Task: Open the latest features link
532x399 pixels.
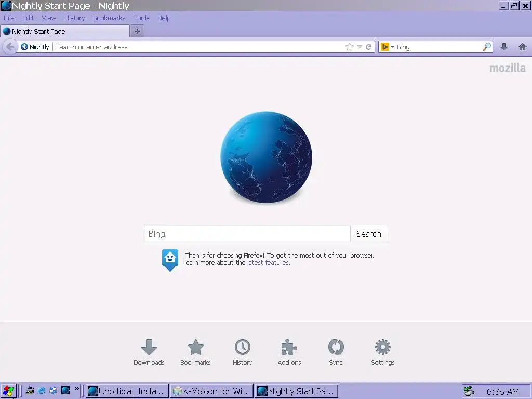Action: (x=268, y=262)
